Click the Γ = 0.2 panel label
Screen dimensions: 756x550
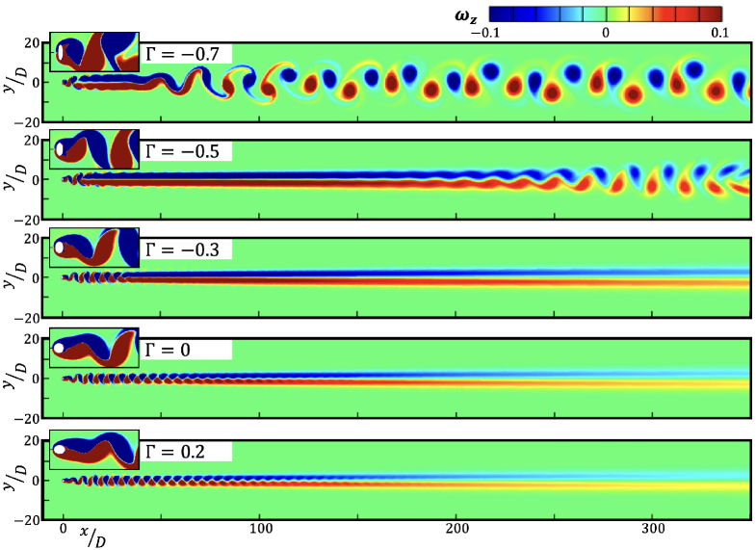click(175, 452)
